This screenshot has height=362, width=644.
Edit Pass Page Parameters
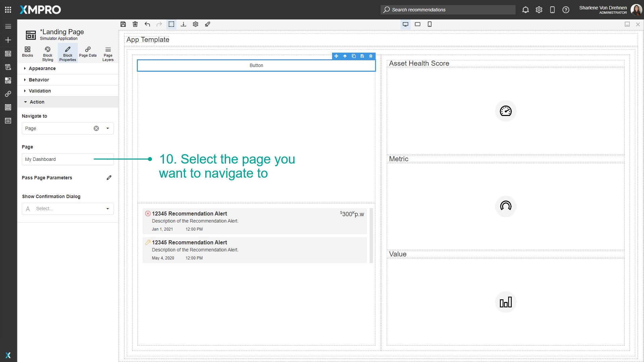(109, 178)
